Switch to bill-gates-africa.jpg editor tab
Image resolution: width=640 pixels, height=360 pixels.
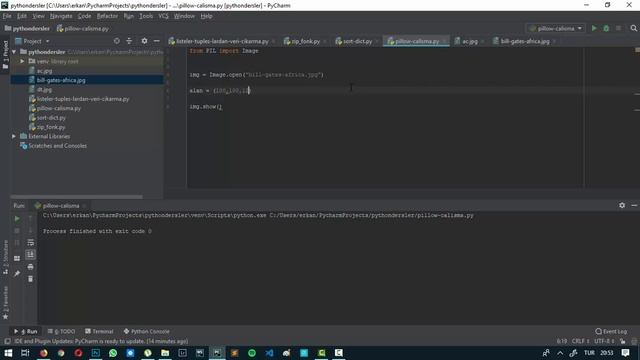525,41
